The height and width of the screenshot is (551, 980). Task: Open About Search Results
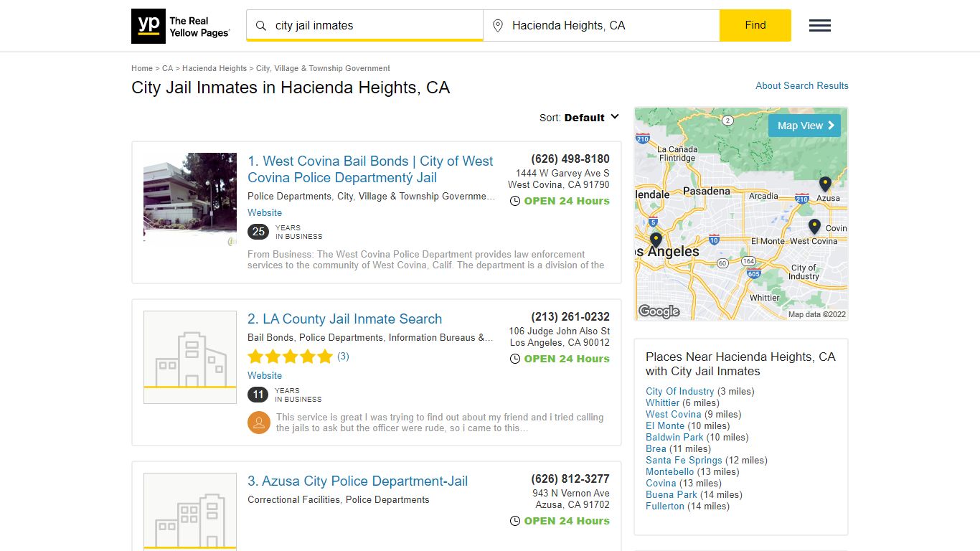coord(802,85)
